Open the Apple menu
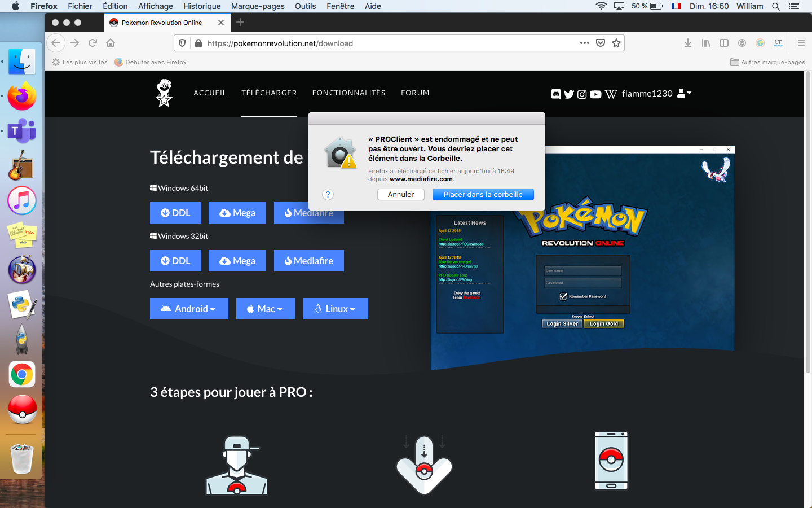Image resolution: width=812 pixels, height=508 pixels. pos(15,6)
